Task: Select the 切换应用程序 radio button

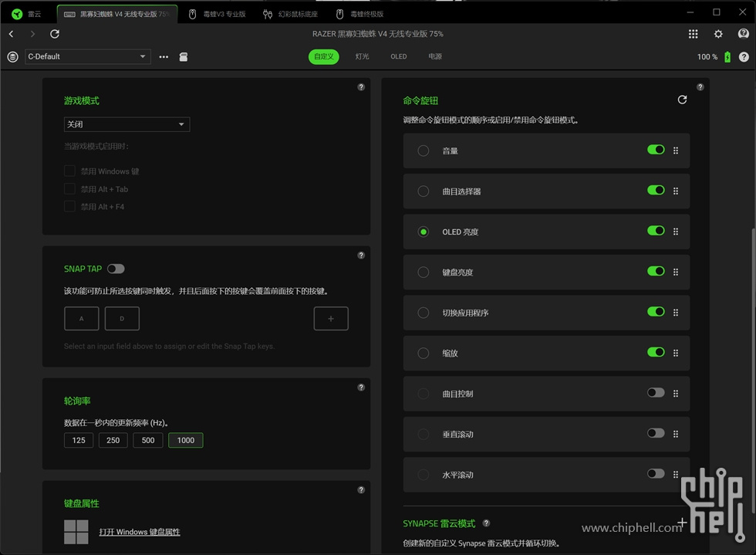Action: pos(424,313)
